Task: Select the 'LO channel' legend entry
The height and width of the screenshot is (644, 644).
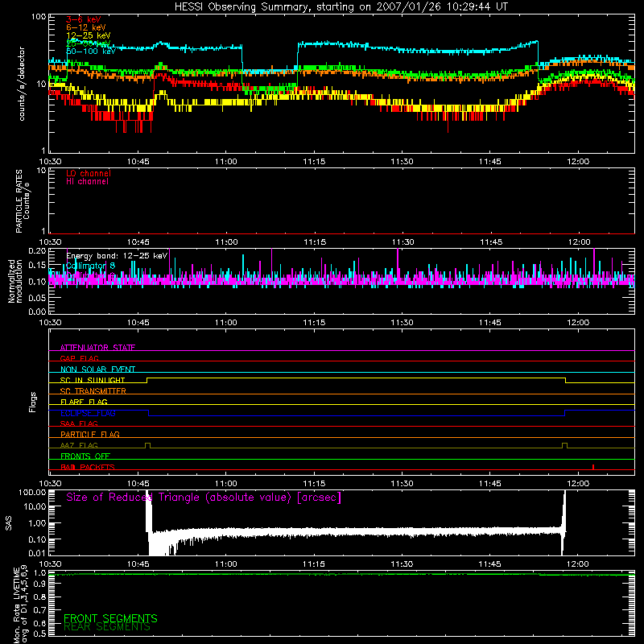Action: [89, 173]
